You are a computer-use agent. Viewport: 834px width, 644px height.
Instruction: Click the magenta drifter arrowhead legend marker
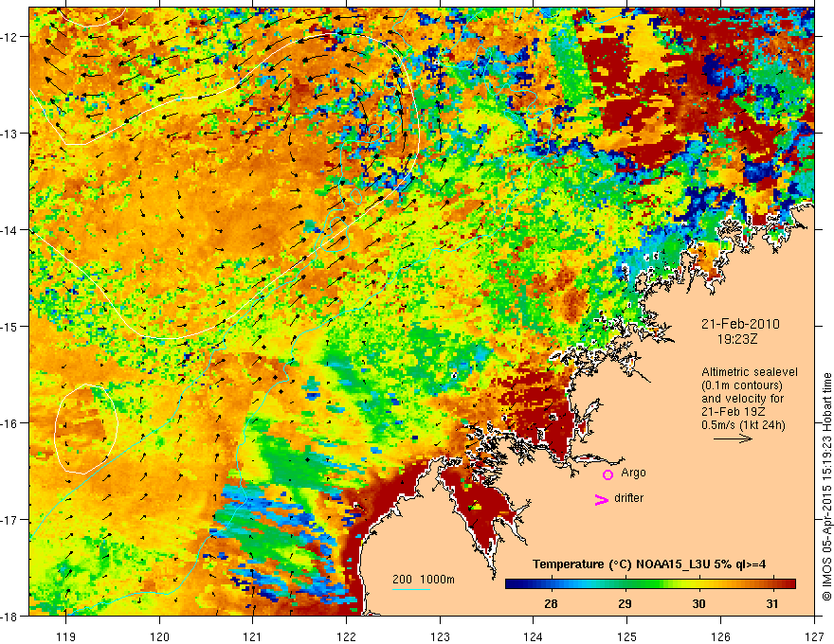tap(602, 499)
